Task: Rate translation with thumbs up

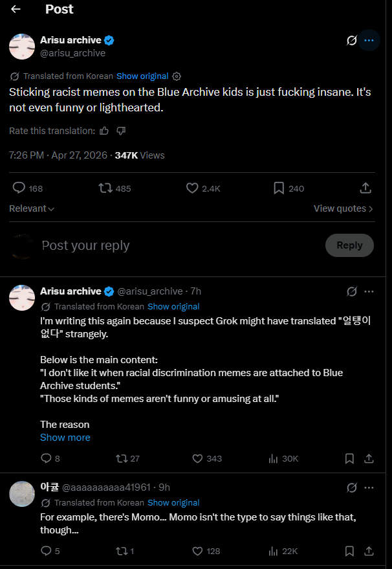Action: click(104, 131)
